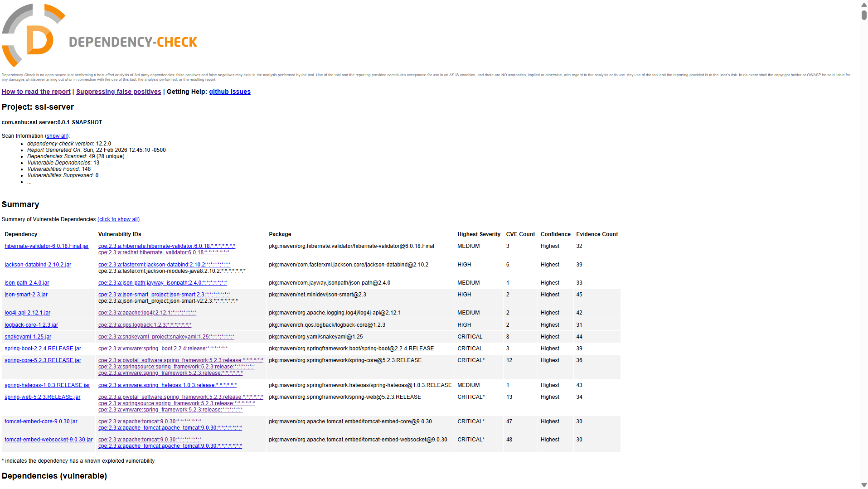Select 'Vulnerable Dependencies: 13' line
Image resolution: width=868 pixels, height=489 pixels.
[63, 163]
